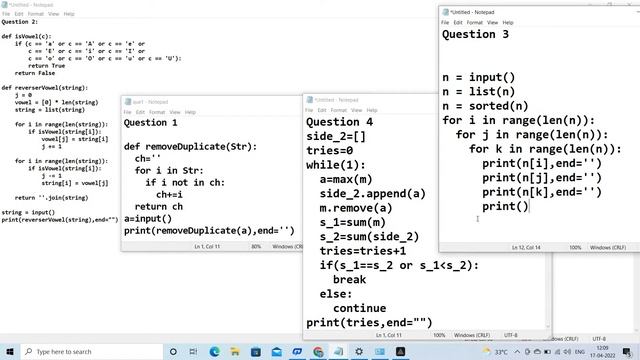Open the Mail app on taskbar
The image size is (640, 360).
point(276,351)
